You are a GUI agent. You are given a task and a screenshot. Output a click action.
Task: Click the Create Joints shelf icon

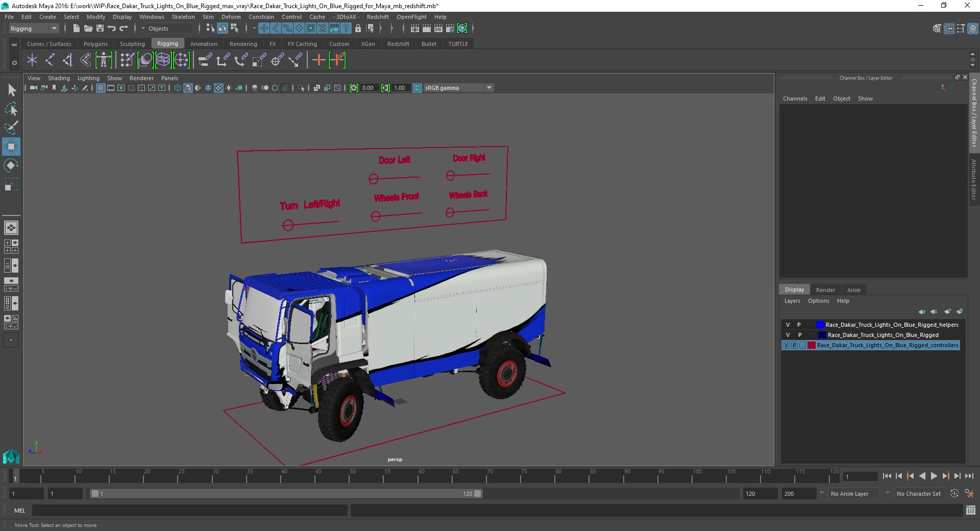[x=50, y=60]
